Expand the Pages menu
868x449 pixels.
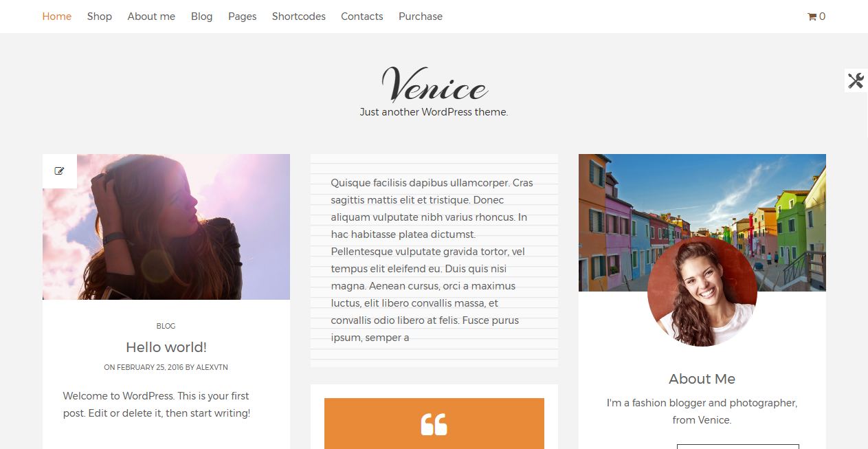(243, 17)
